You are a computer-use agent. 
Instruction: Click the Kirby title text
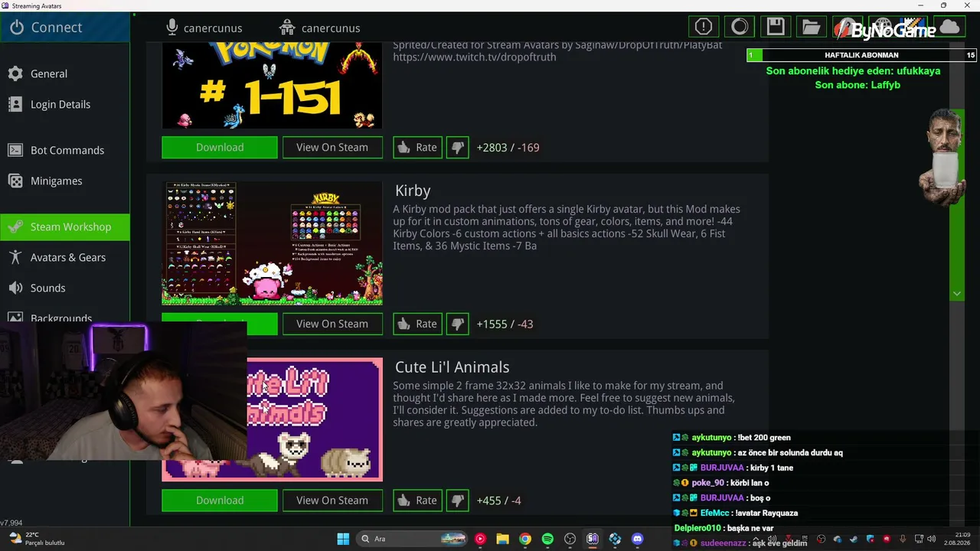pyautogui.click(x=413, y=191)
